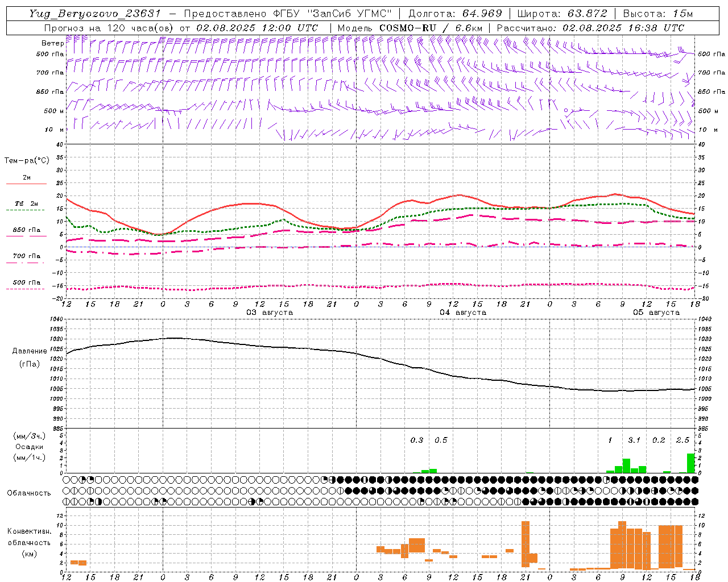Click the small orange convective bar near 12–15h start

[78, 563]
